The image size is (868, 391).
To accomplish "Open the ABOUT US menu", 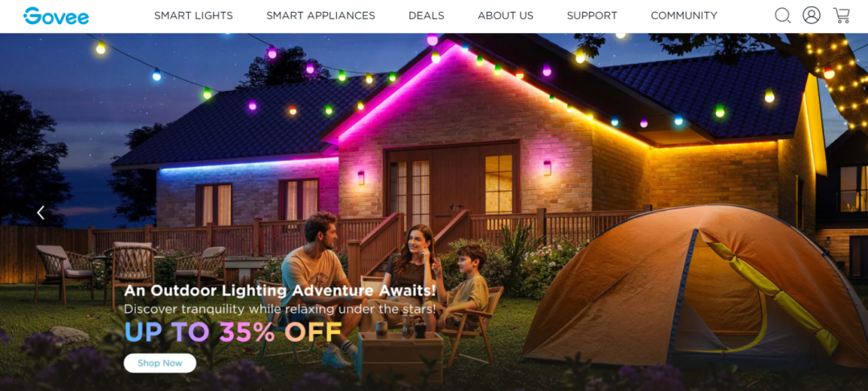I will (506, 16).
